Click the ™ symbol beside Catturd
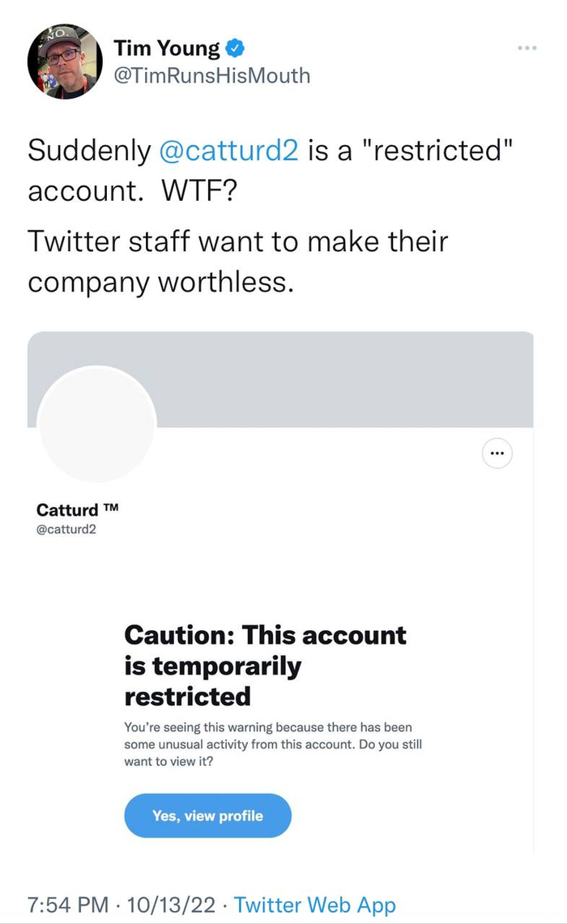Viewport: 567px width, 924px height. click(x=112, y=509)
